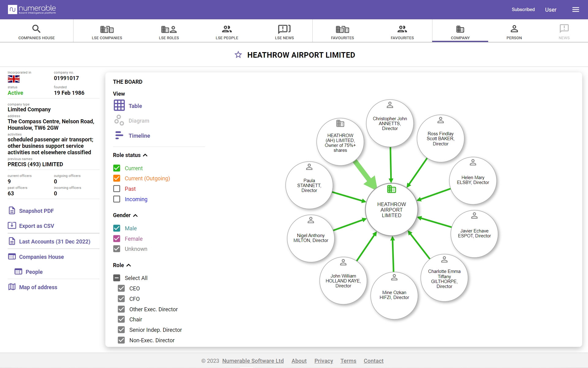Collapse the Gender filter section
The image size is (588, 368).
tap(135, 215)
